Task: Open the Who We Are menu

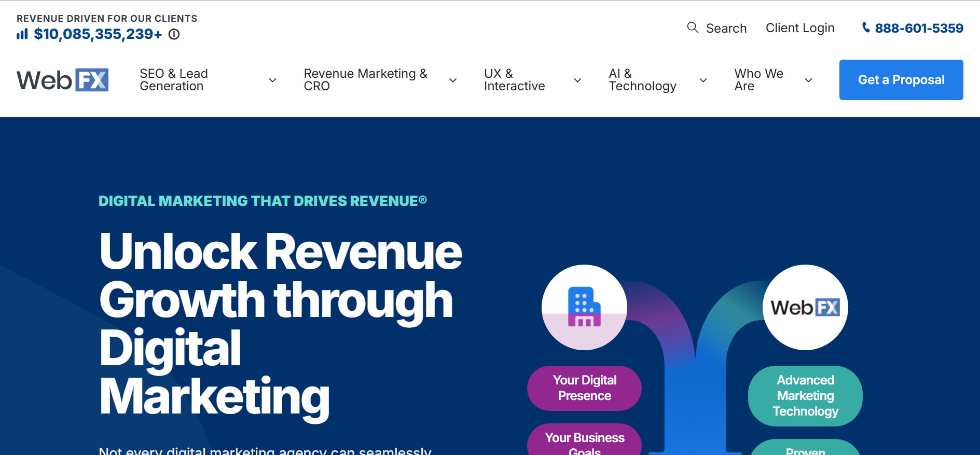Action: pos(759,80)
